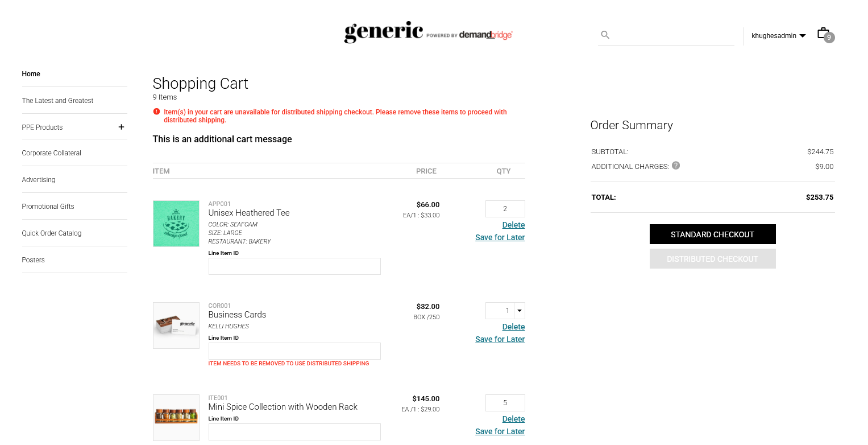Delete the Unisex Heathered Tee item

[x=514, y=225]
